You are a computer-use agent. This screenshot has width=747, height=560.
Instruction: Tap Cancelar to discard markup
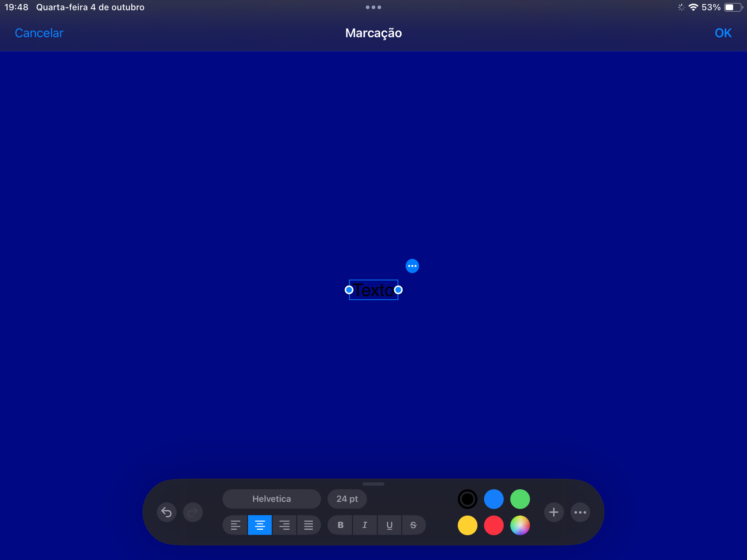(x=39, y=33)
